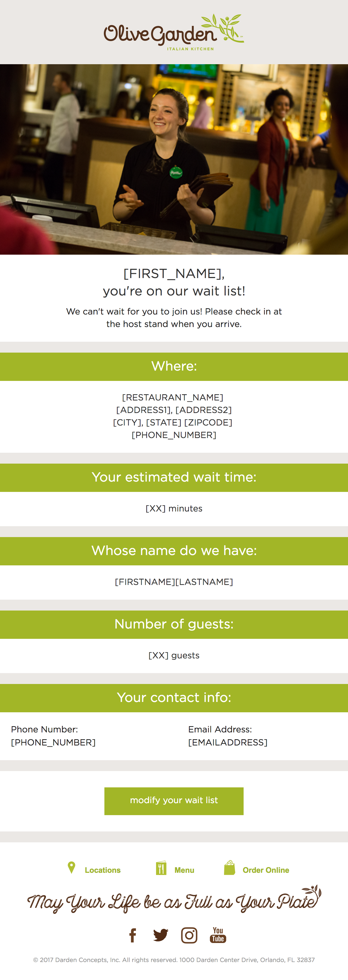This screenshot has height=980, width=348.
Task: Follow the Menu text link
Action: pyautogui.click(x=184, y=870)
